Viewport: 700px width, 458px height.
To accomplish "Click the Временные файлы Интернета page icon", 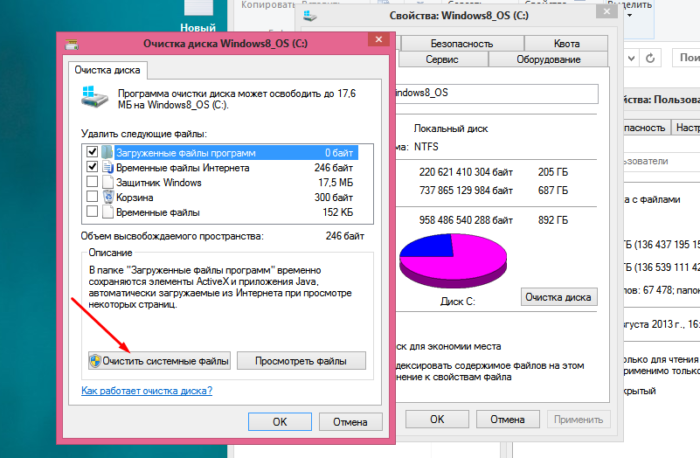I will [108, 167].
